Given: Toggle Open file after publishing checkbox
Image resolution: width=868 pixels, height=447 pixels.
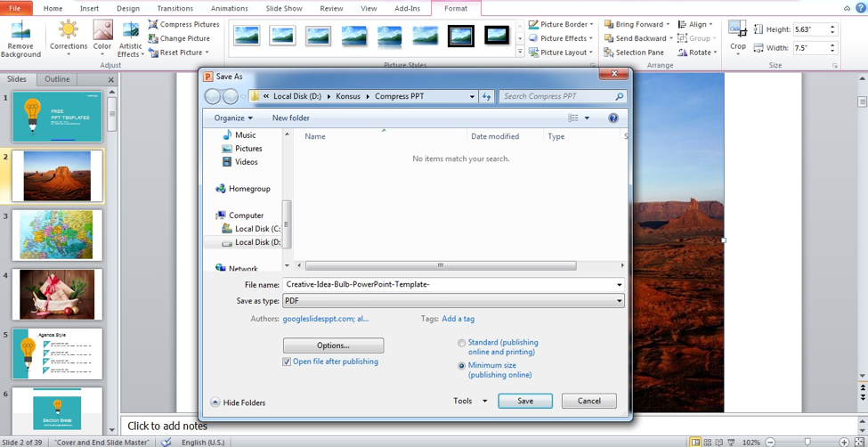Looking at the screenshot, I should [287, 362].
